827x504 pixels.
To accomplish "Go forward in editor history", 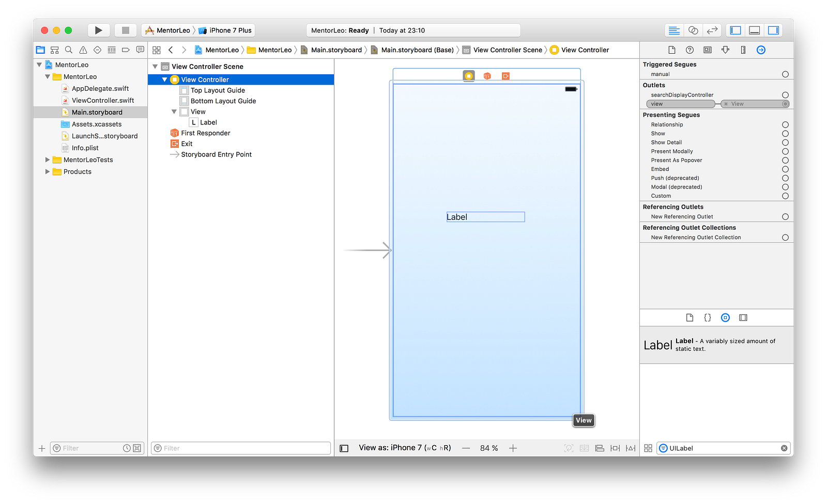I will click(x=184, y=50).
